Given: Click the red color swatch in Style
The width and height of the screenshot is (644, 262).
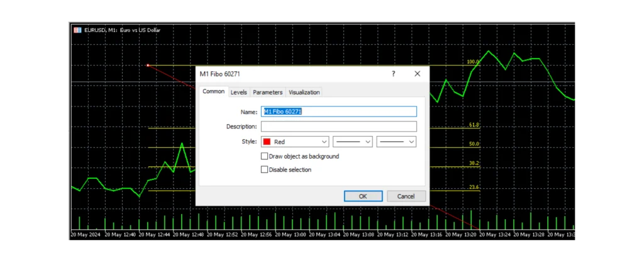Looking at the screenshot, I should pos(267,142).
